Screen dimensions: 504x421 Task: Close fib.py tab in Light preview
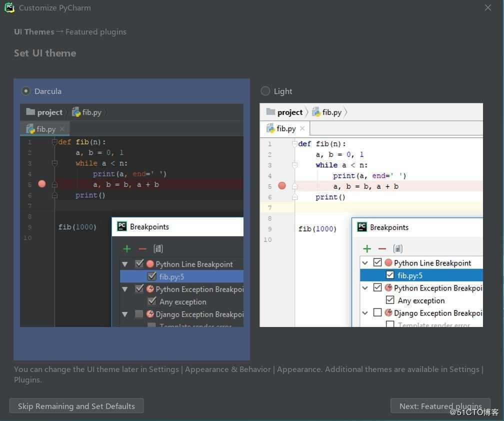pos(302,128)
